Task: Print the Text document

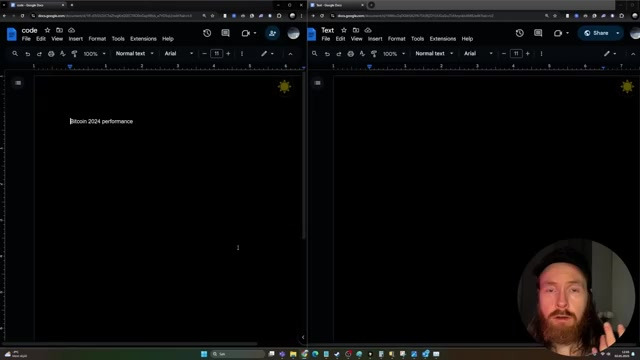Action: [351, 53]
